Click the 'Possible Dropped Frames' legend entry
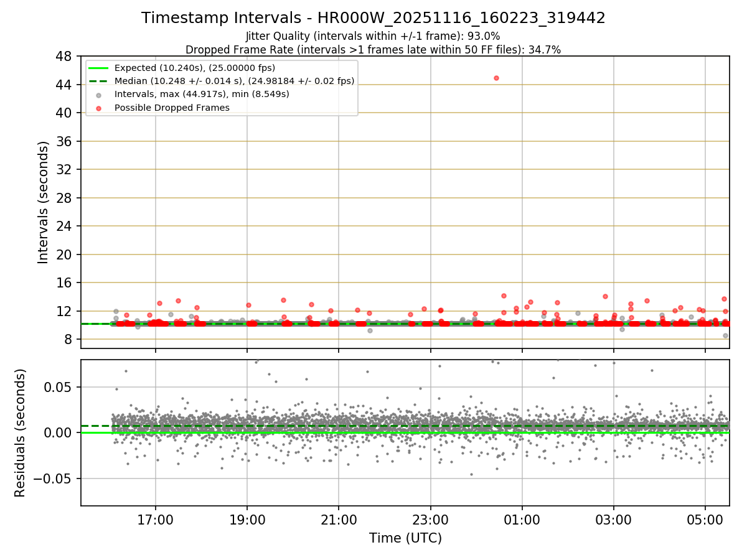This screenshot has width=747, height=560. click(x=172, y=108)
